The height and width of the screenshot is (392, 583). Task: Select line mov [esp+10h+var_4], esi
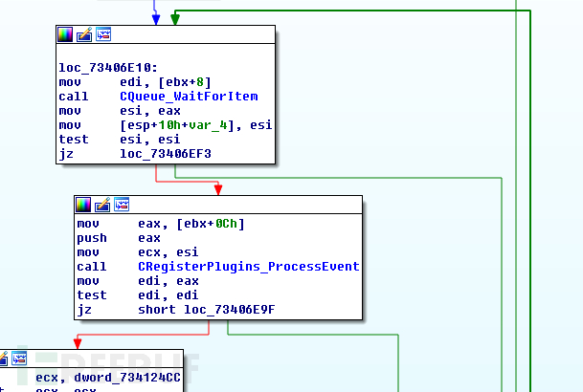coord(166,125)
